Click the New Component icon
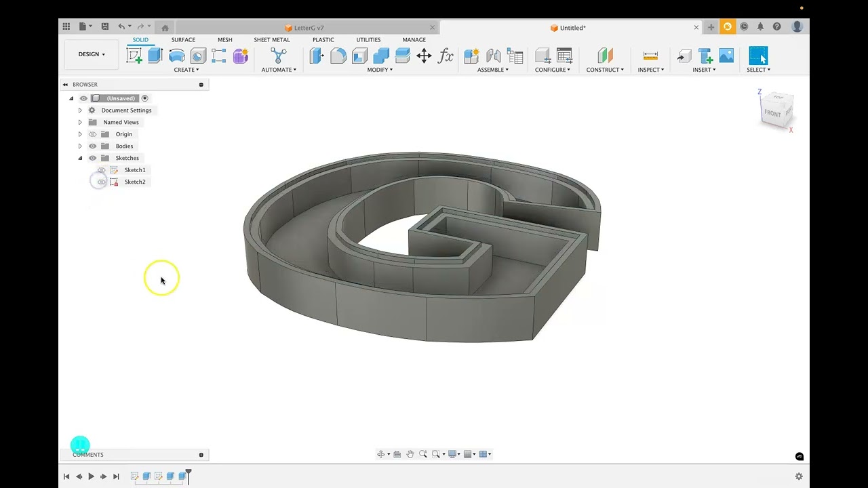 tap(471, 56)
